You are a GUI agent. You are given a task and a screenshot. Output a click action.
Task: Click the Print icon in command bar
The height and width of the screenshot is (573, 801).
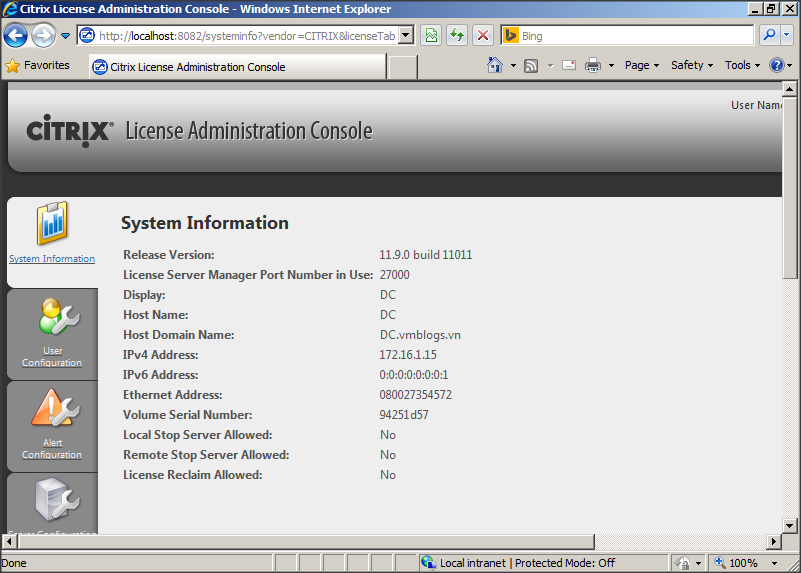click(x=592, y=66)
